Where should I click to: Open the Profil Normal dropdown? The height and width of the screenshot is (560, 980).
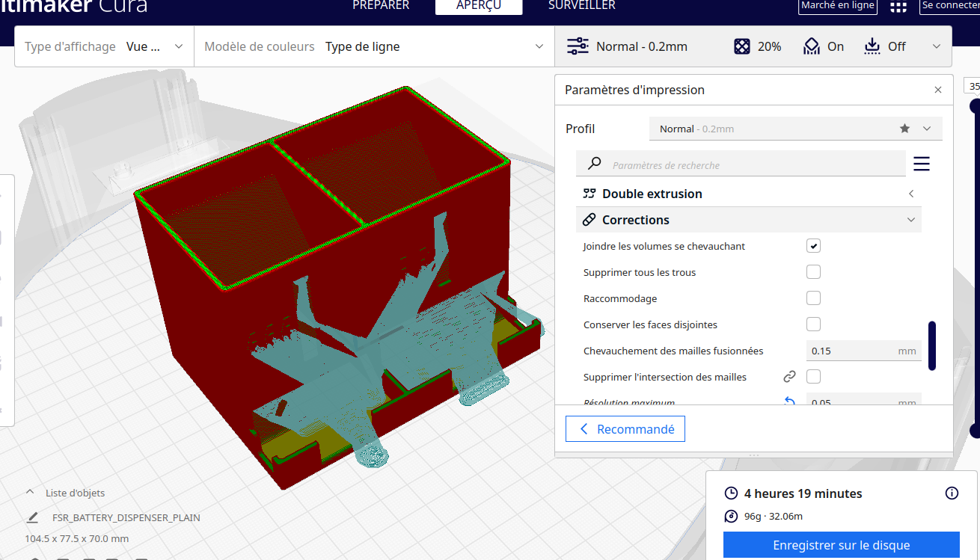click(796, 129)
